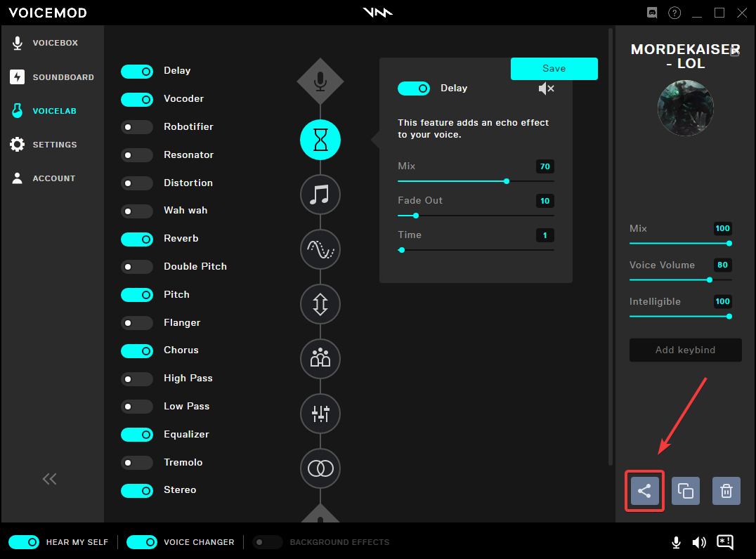The image size is (756, 559).
Task: Enable the Distortion effect
Action: pos(137,183)
